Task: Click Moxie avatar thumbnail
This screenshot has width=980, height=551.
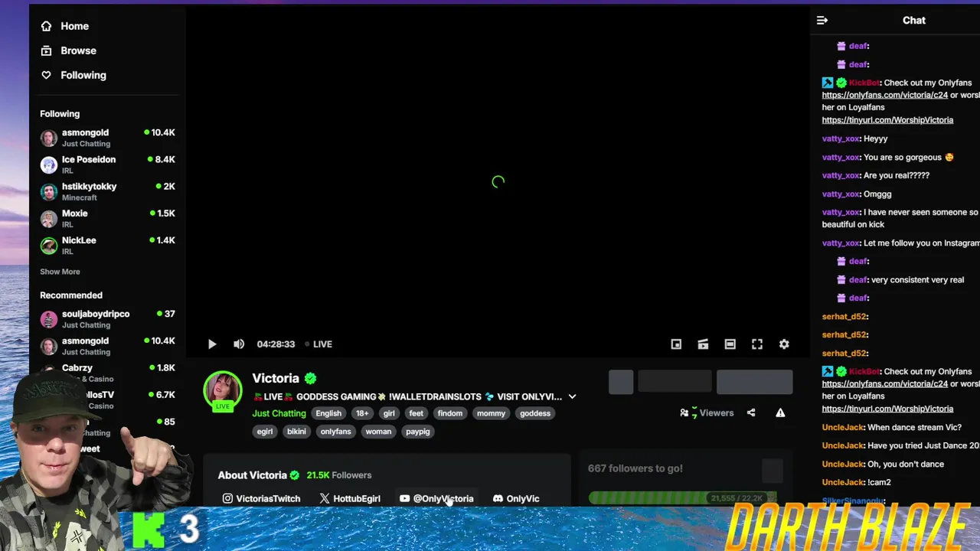Action: pos(49,219)
